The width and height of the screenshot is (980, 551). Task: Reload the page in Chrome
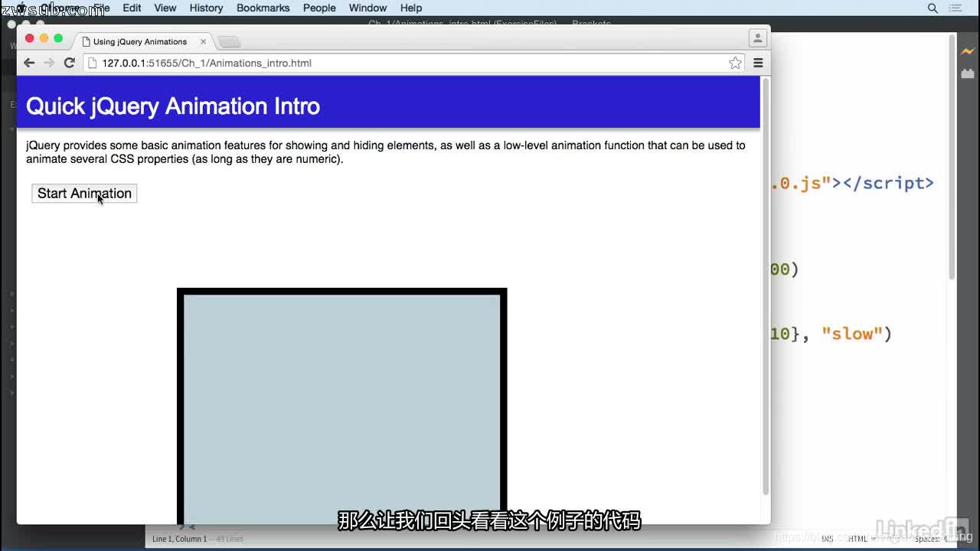coord(69,63)
